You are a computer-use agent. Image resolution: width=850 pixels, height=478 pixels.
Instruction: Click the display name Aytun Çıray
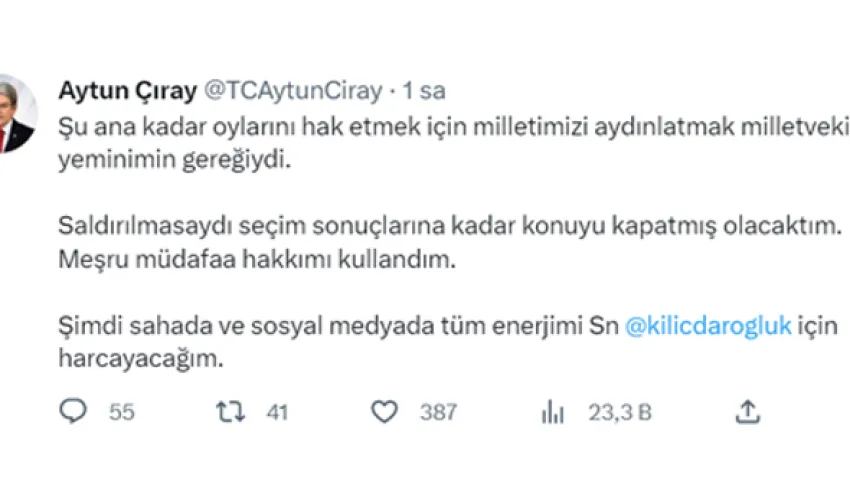pyautogui.click(x=128, y=91)
